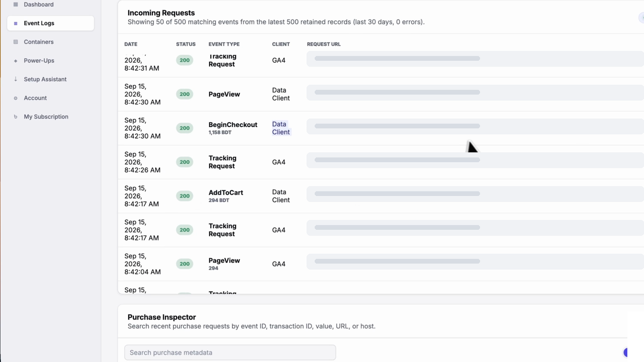Click PageView event at 8:42:04 AM
Screen dimensions: 644x362
[x=224, y=261]
